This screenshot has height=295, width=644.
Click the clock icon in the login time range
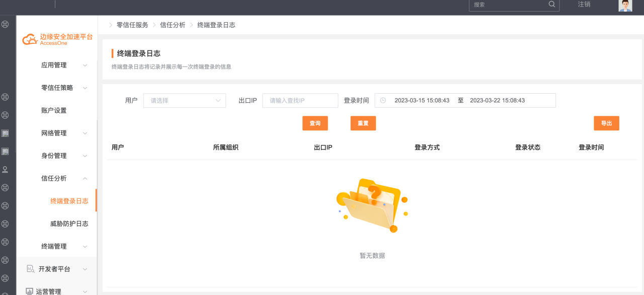(383, 101)
